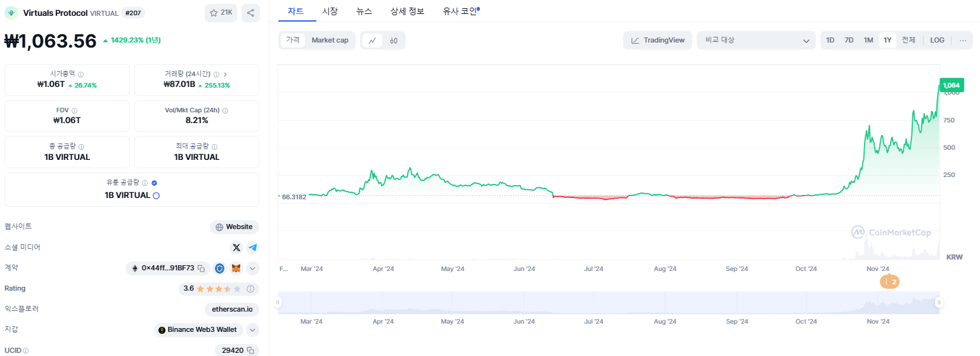Expand 거래량 (24시간) arrow
The image size is (980, 356).
pyautogui.click(x=225, y=74)
